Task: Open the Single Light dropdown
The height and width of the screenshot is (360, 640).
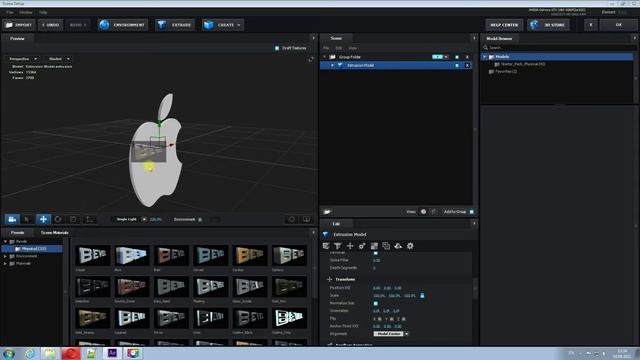Action: point(129,220)
